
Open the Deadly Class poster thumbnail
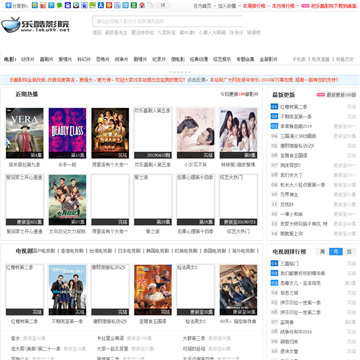tap(67, 133)
